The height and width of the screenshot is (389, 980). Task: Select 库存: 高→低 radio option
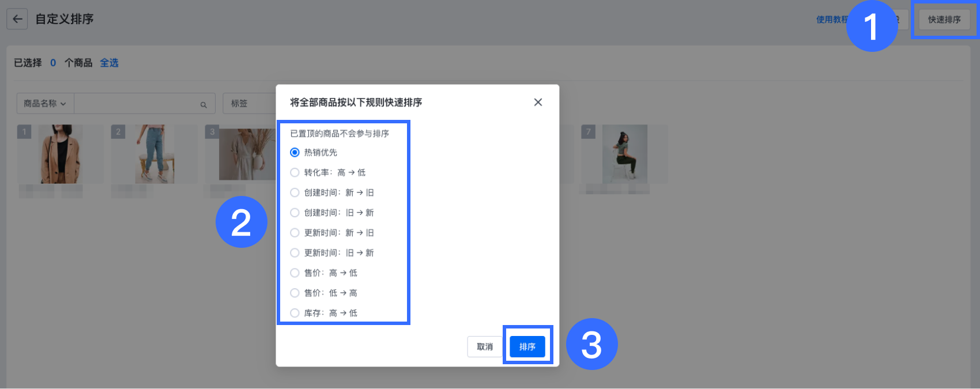[x=295, y=314]
